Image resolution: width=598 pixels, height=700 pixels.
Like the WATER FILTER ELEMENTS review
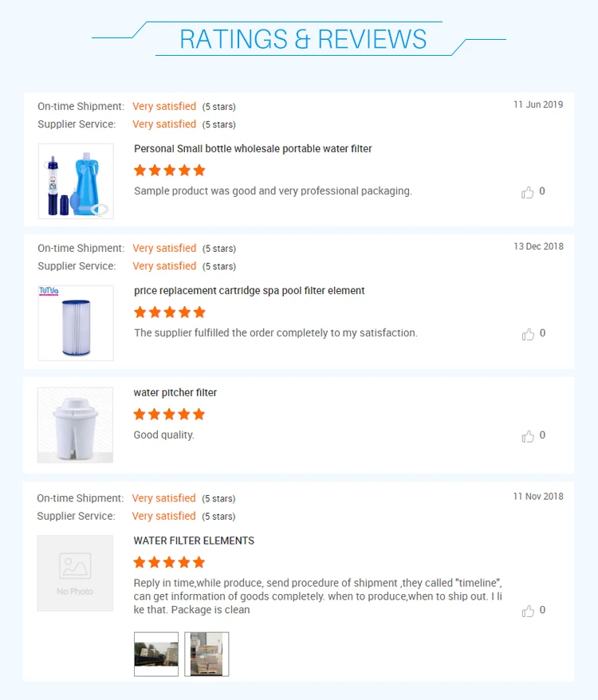[x=528, y=611]
